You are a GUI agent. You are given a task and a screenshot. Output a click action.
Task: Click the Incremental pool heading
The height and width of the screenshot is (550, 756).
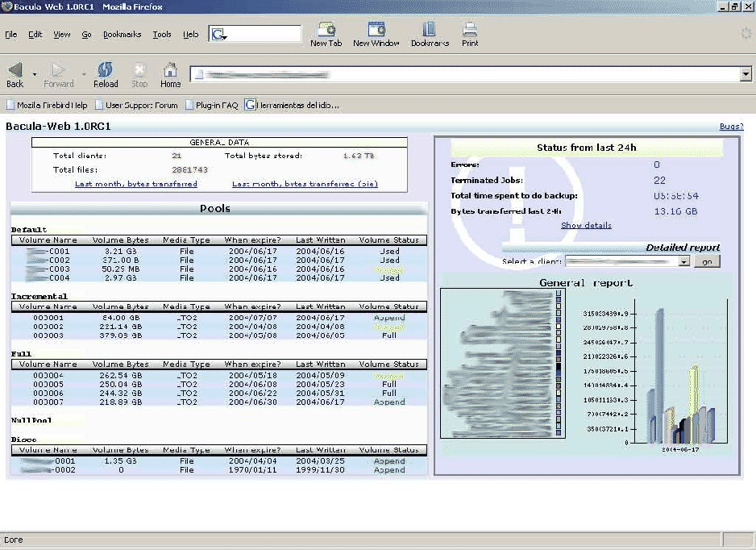(39, 296)
